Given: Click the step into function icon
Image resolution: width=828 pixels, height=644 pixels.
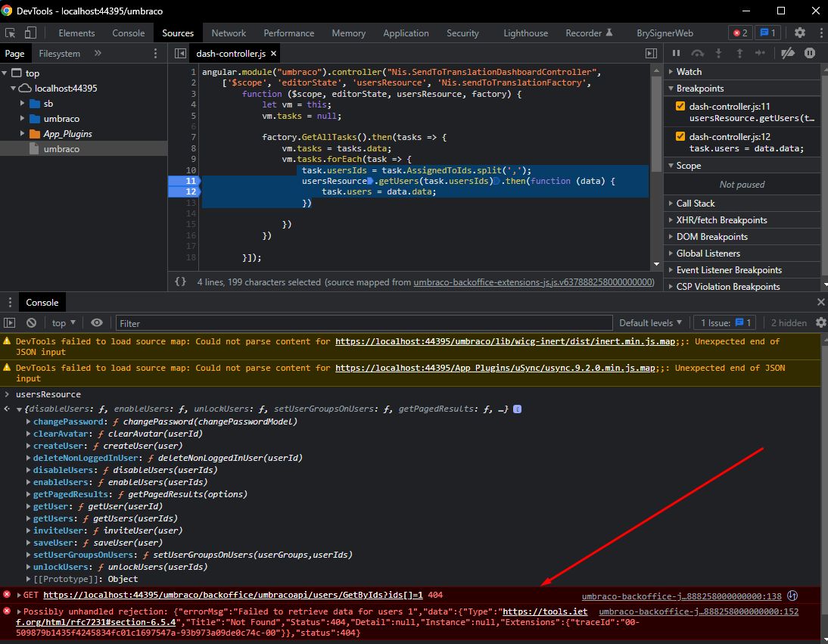Looking at the screenshot, I should (x=719, y=53).
